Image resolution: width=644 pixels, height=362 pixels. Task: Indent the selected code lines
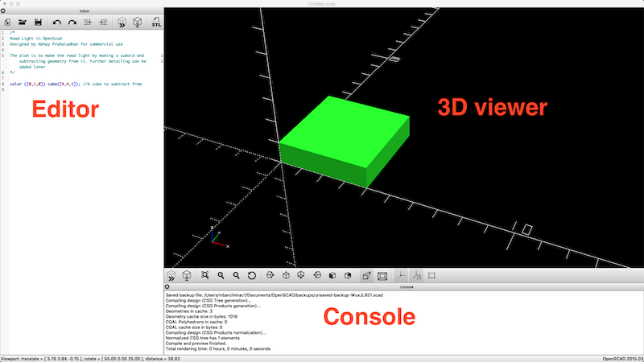click(103, 23)
